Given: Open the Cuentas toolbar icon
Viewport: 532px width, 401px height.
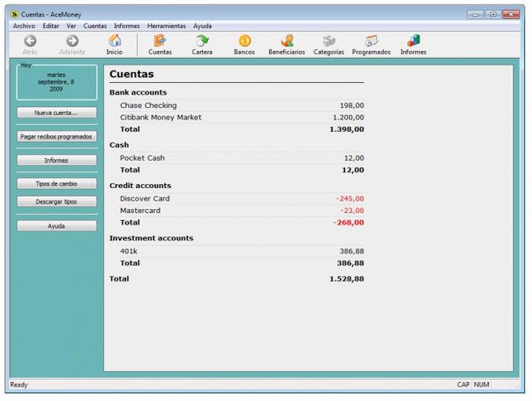Looking at the screenshot, I should 160,41.
